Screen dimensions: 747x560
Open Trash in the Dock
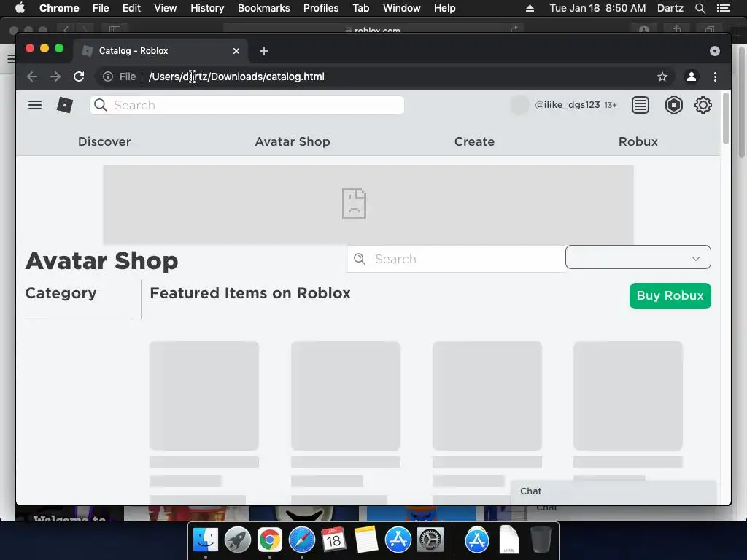click(541, 540)
